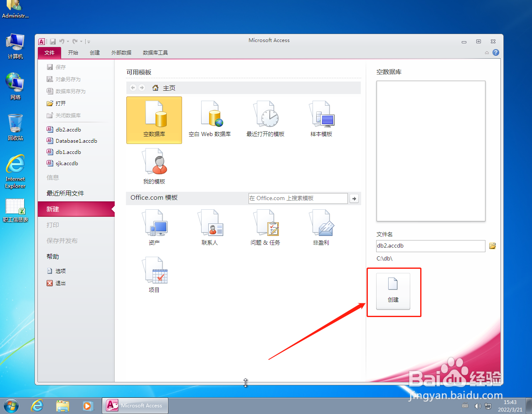Click the Save icon in quick access toolbar
The height and width of the screenshot is (414, 532).
53,42
